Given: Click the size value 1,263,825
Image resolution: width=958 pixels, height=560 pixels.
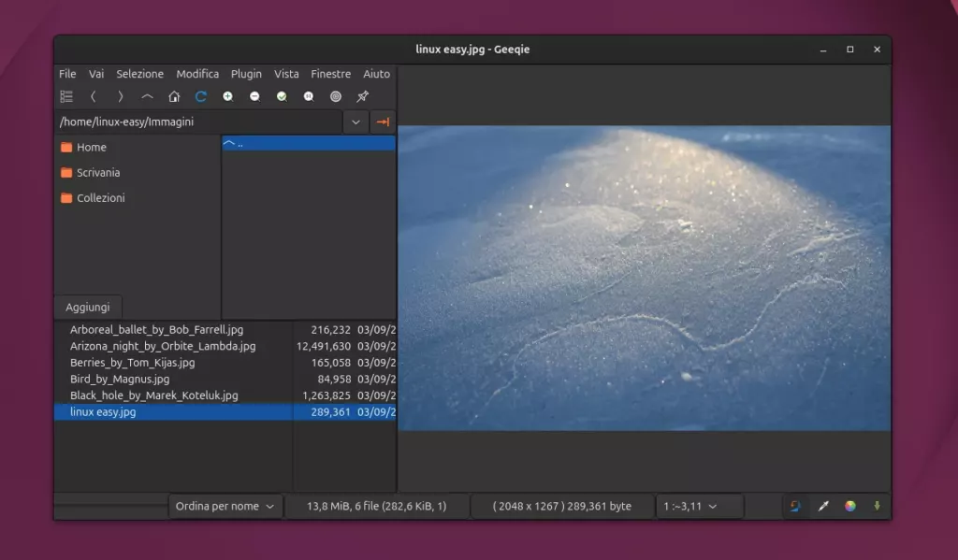Looking at the screenshot, I should pos(327,395).
